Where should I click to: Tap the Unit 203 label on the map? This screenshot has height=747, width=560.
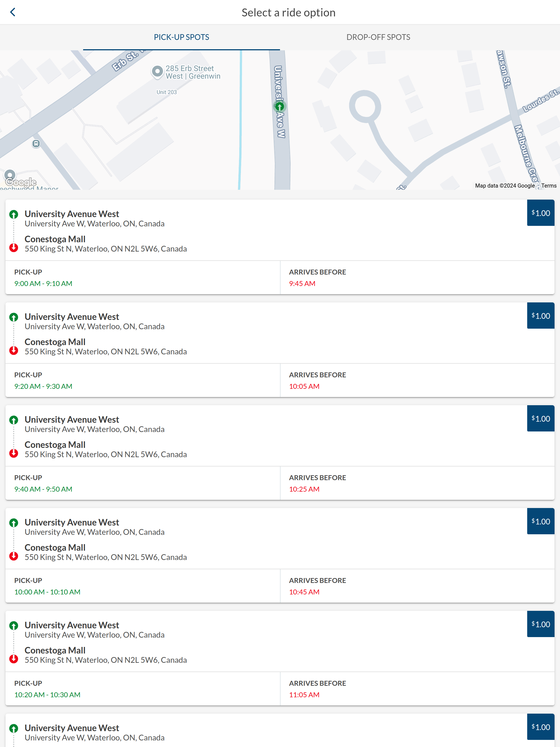(167, 92)
